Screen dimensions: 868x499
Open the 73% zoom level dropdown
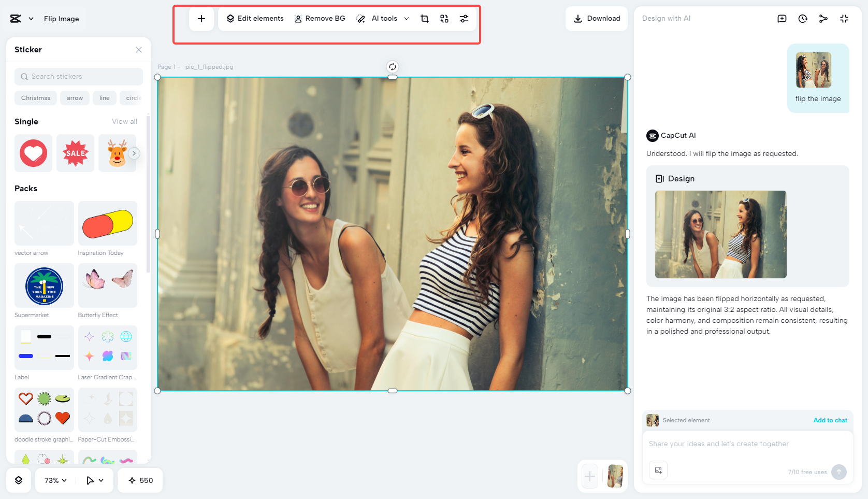click(54, 480)
